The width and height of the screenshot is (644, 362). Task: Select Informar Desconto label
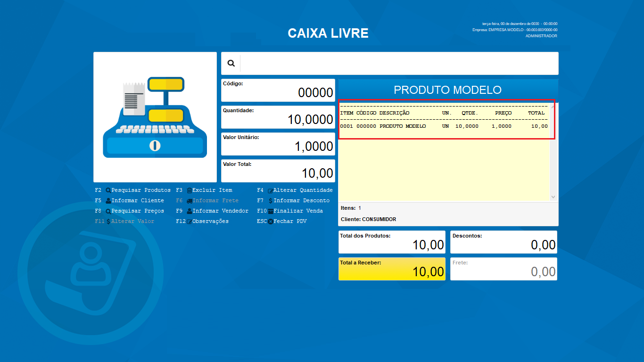[x=302, y=201]
